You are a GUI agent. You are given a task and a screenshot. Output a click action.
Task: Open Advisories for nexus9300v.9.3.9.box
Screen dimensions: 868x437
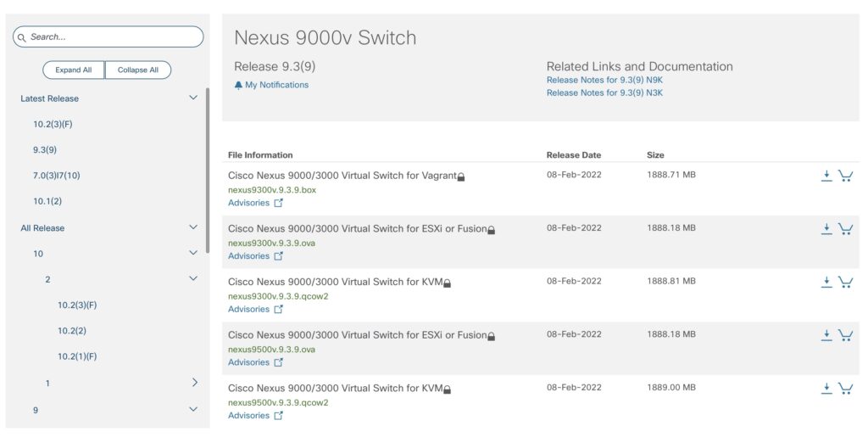tap(248, 203)
